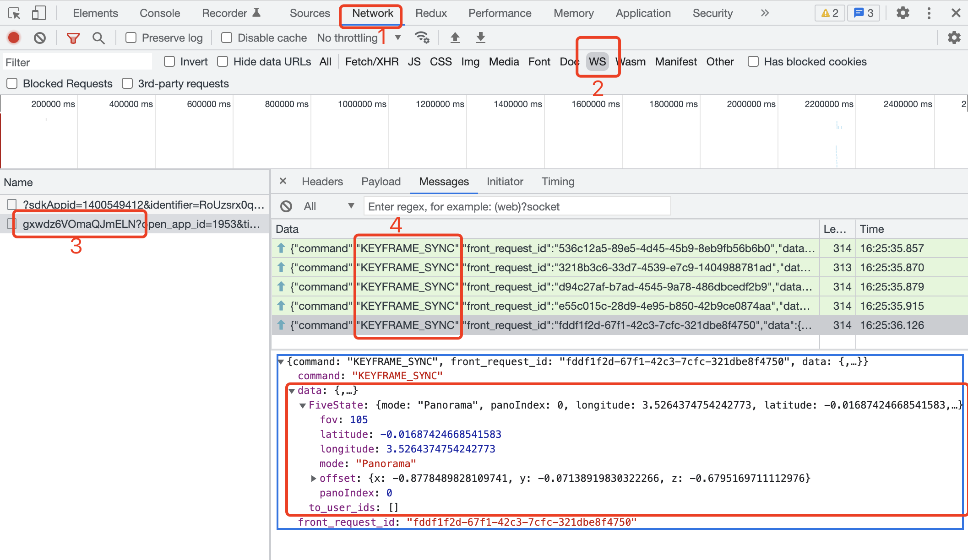The width and height of the screenshot is (968, 560).
Task: Tick the Invert filter checkbox
Action: click(x=169, y=61)
